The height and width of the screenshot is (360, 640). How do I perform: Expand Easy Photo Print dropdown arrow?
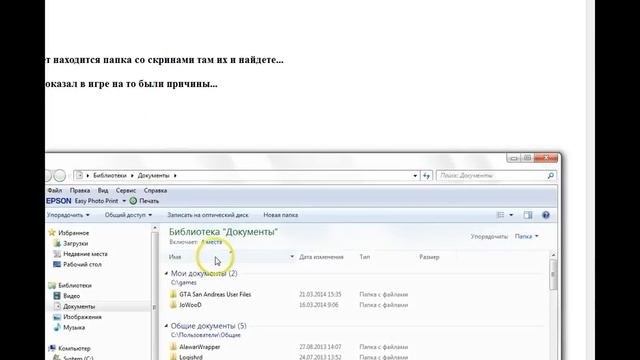click(124, 201)
